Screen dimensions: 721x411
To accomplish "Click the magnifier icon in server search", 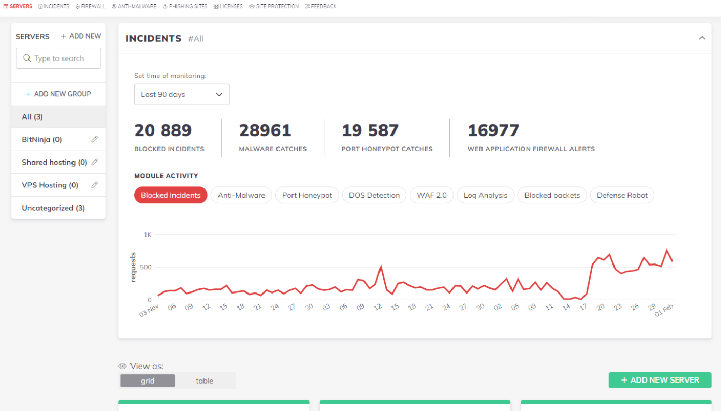I will (27, 59).
